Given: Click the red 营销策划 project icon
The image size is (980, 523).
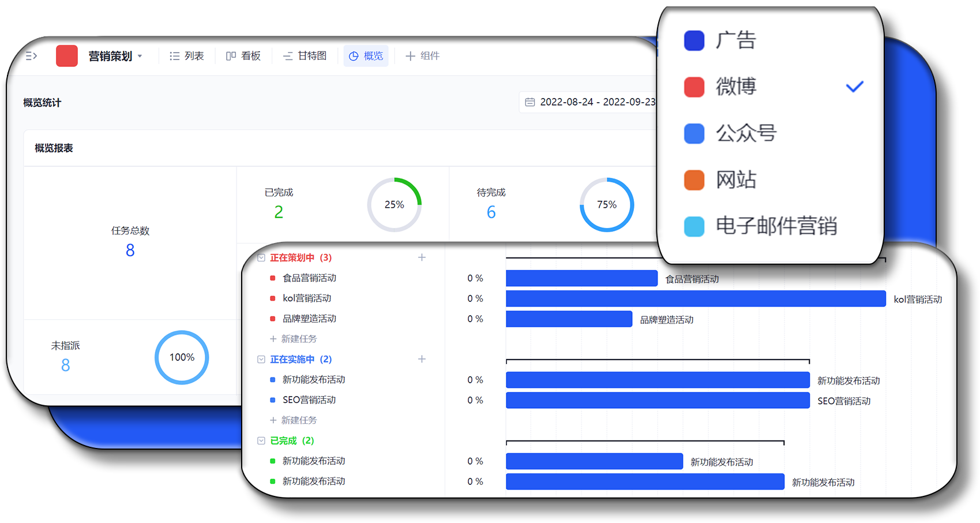Looking at the screenshot, I should click(x=67, y=56).
